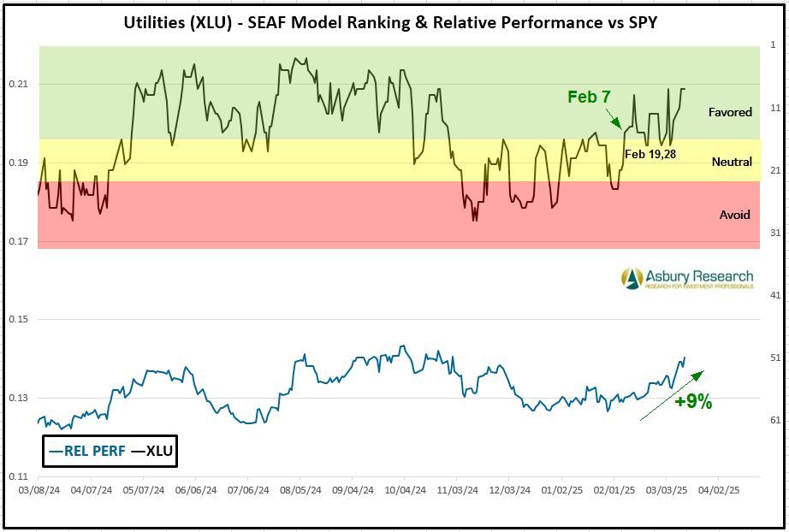Select the Favored zone label
Viewport: 789px width, 532px height.
730,112
